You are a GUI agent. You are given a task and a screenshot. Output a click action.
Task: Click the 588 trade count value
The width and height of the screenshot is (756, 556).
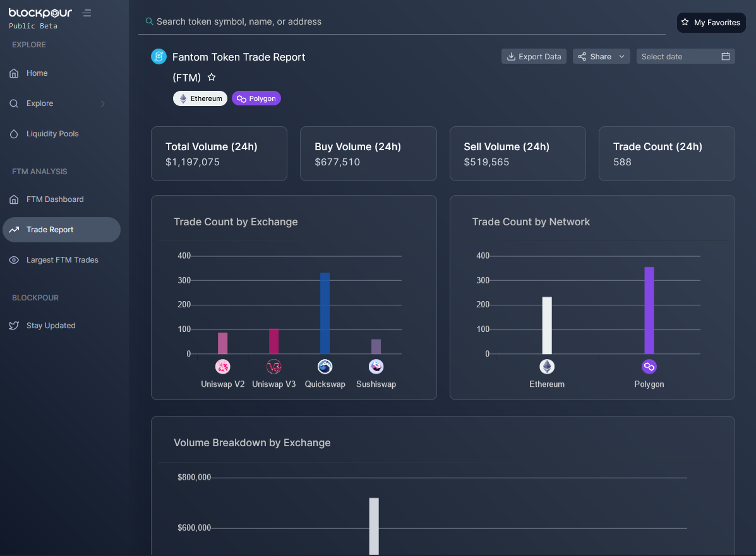(623, 162)
